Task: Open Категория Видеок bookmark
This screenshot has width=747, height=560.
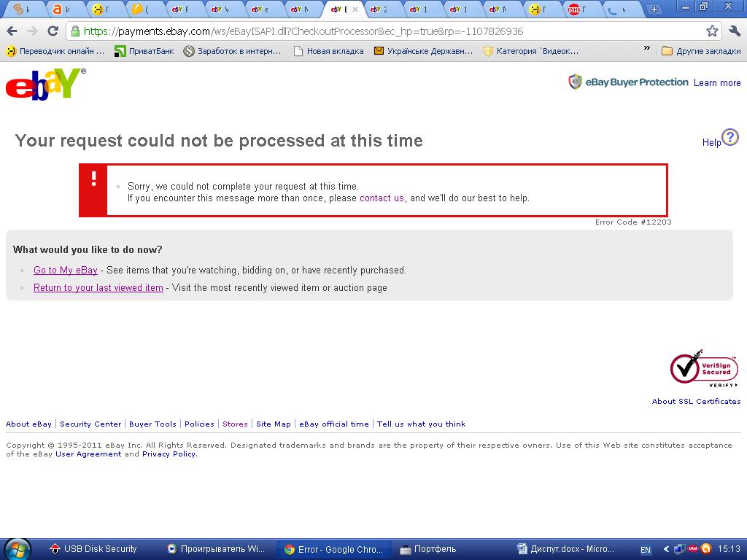Action: pyautogui.click(x=531, y=51)
